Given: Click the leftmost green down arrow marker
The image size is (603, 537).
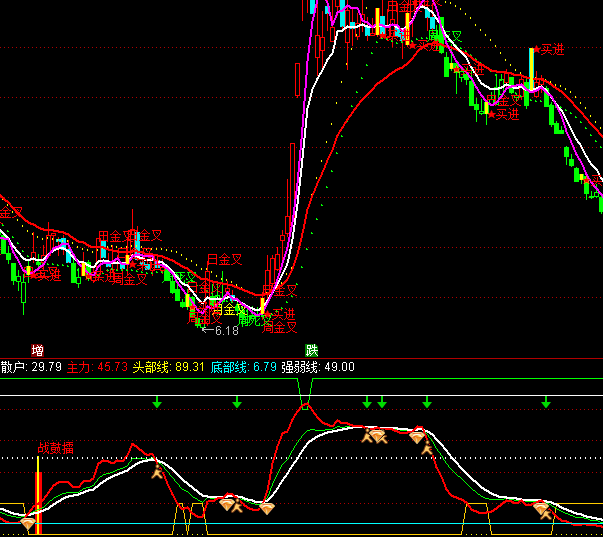Looking at the screenshot, I should coord(157,402).
